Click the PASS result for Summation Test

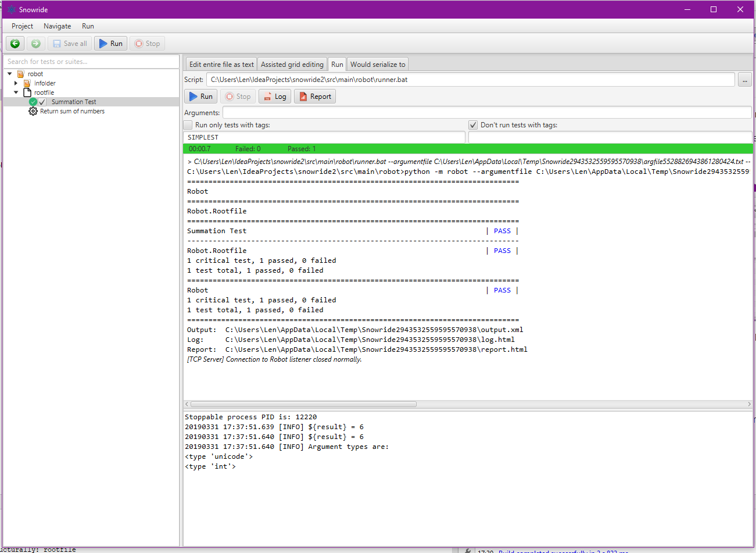click(x=502, y=231)
